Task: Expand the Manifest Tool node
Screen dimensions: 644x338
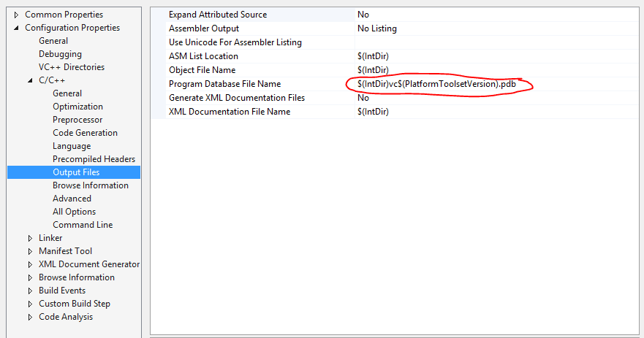Action: click(x=30, y=251)
